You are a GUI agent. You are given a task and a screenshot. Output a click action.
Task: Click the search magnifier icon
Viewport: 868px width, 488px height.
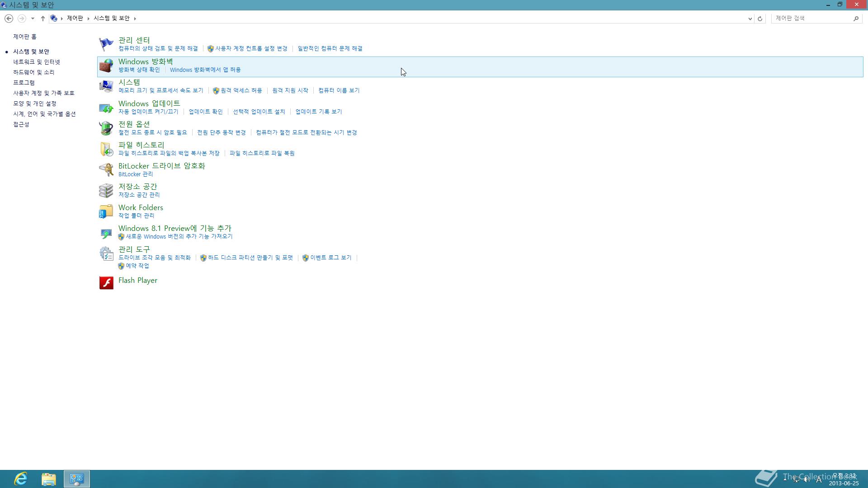pyautogui.click(x=856, y=19)
